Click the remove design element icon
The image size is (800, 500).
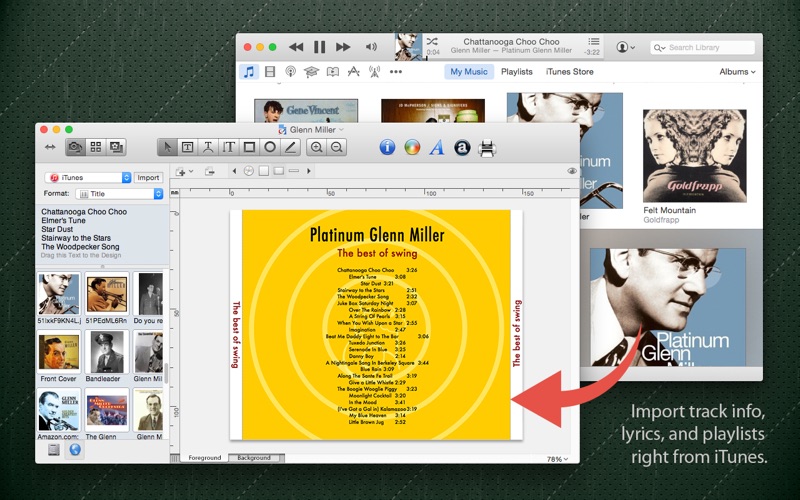[x=210, y=171]
